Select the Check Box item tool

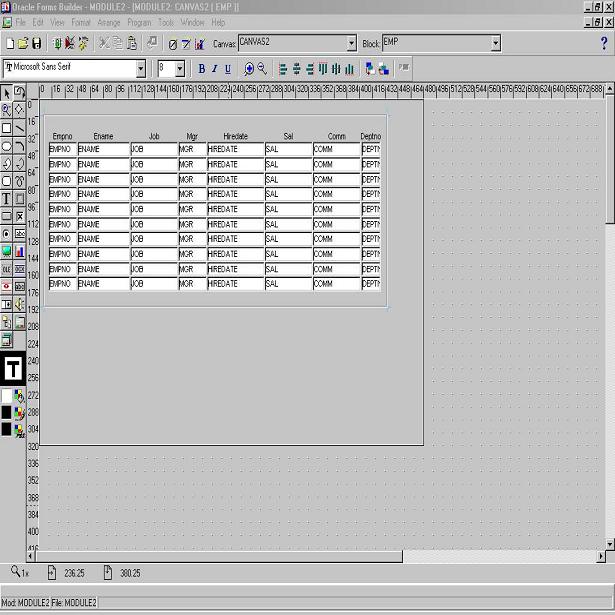point(20,216)
